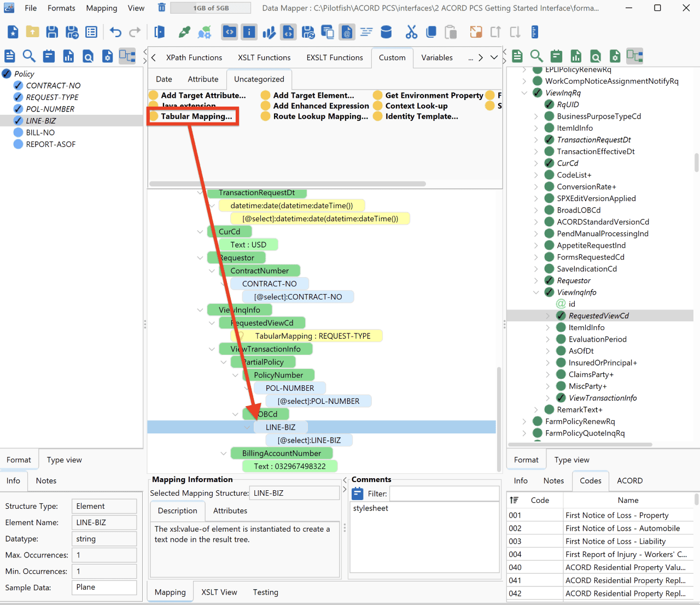700x605 pixels.
Task: Toggle the tree view button in target panel
Action: (634, 56)
